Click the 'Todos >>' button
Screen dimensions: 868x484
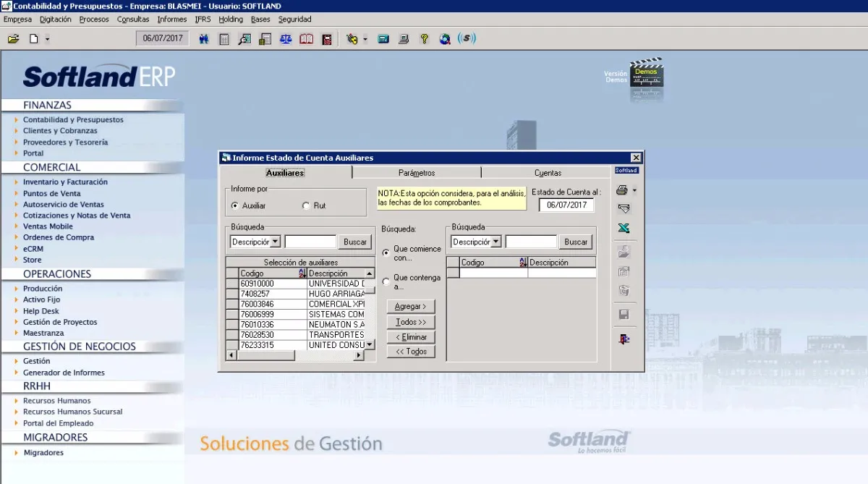(x=410, y=322)
